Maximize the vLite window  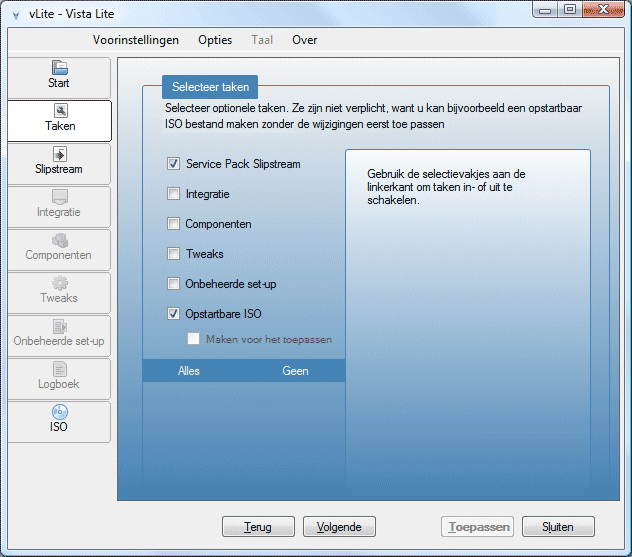(x=570, y=10)
